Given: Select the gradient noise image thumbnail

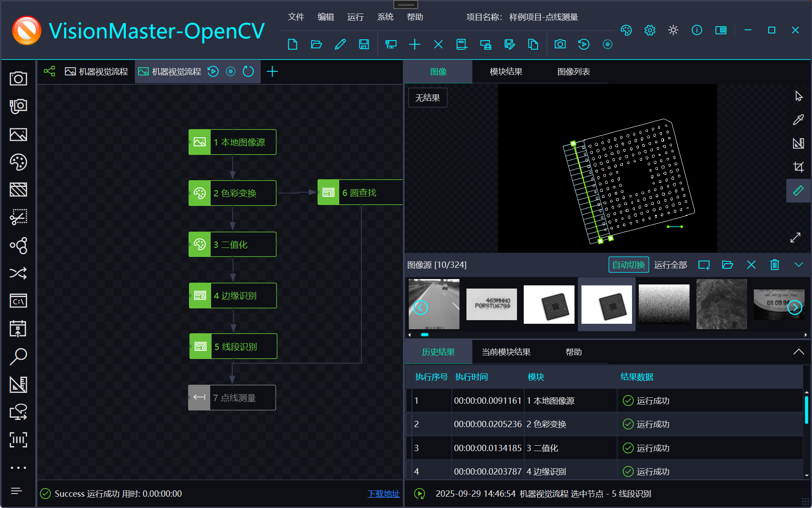Looking at the screenshot, I should click(664, 304).
